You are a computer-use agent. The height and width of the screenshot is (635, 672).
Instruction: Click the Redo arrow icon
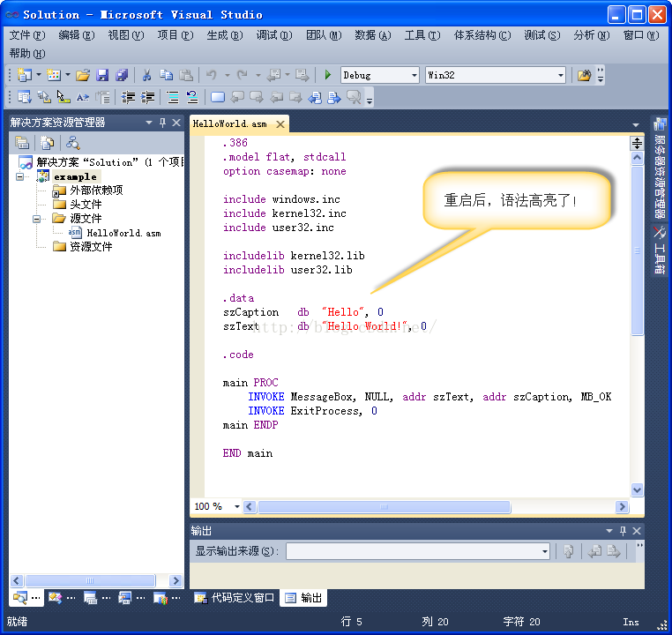point(243,76)
